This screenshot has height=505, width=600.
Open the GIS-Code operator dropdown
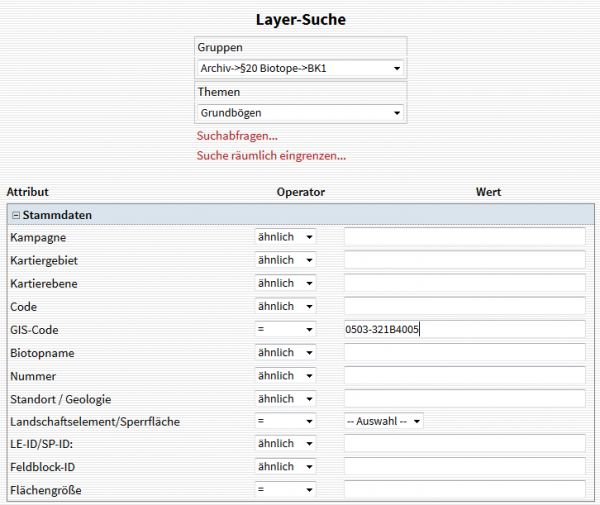coord(285,330)
